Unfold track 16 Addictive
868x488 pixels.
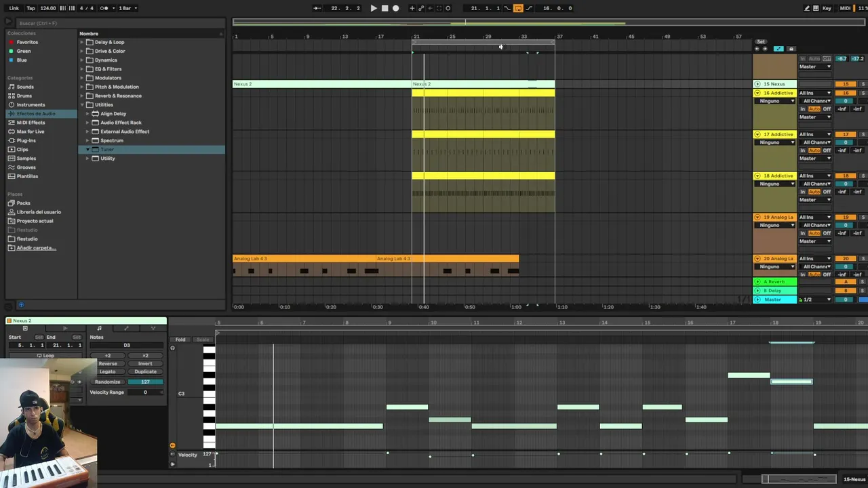tap(757, 93)
